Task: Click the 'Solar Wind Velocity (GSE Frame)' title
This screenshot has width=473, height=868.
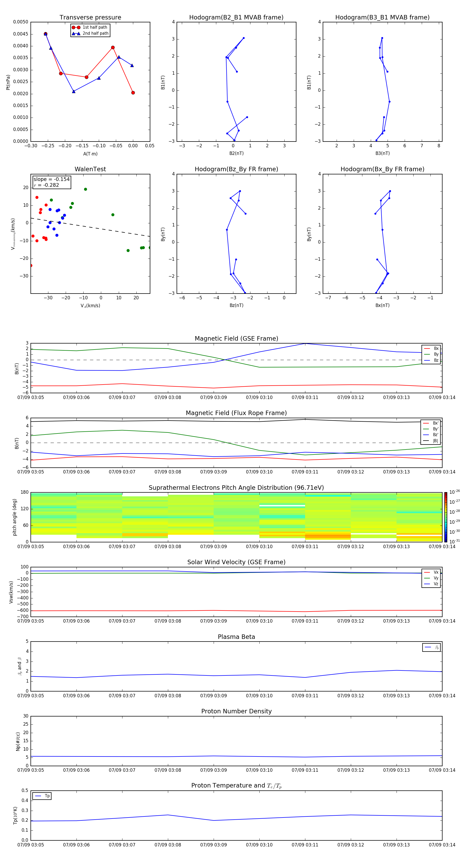Action: [236, 562]
